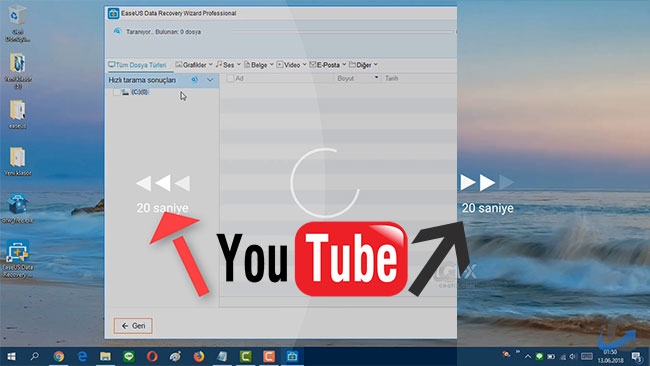
Task: Click the EaseUS app icon in title bar
Action: click(x=113, y=13)
